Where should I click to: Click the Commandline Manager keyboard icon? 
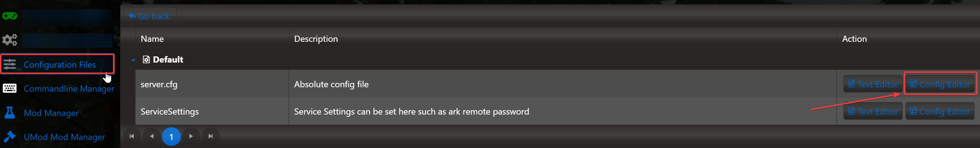[9, 88]
